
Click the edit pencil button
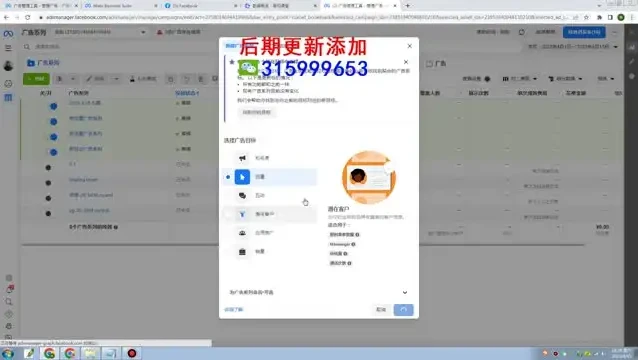click(96, 79)
